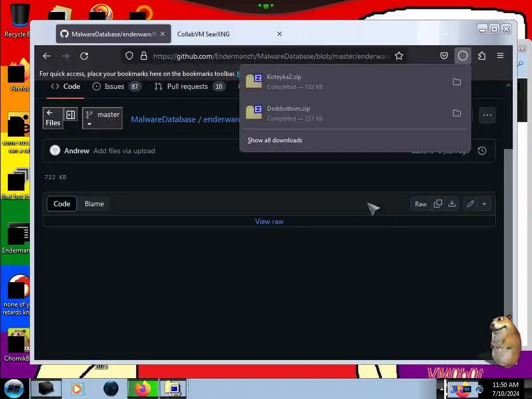The image size is (532, 399).
Task: Toggle the file tree side panel icon
Action: [x=71, y=115]
